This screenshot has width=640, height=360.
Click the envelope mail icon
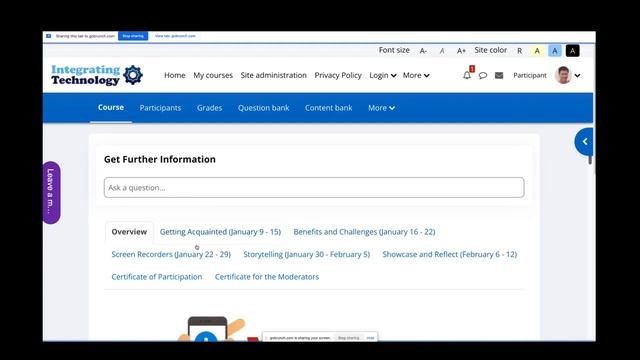click(499, 76)
